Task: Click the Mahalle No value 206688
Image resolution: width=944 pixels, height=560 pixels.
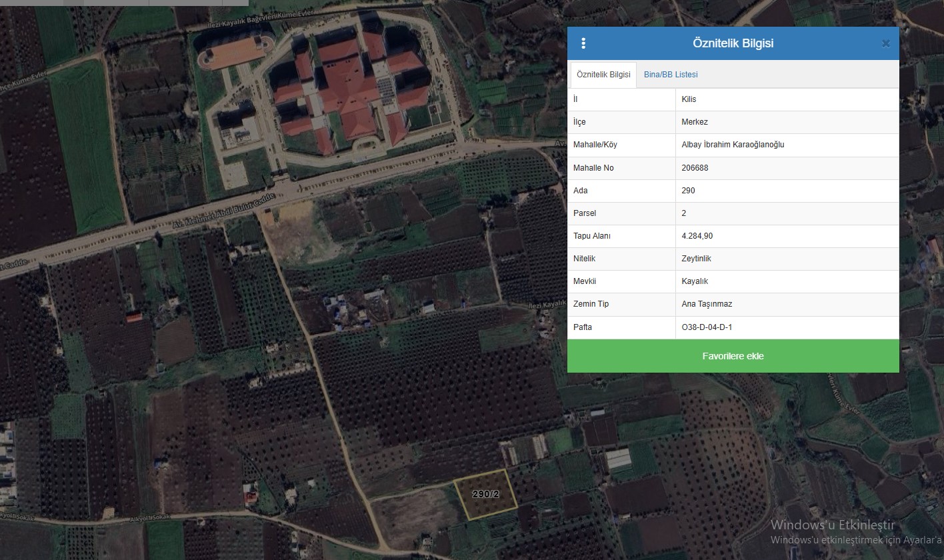Action: point(695,168)
